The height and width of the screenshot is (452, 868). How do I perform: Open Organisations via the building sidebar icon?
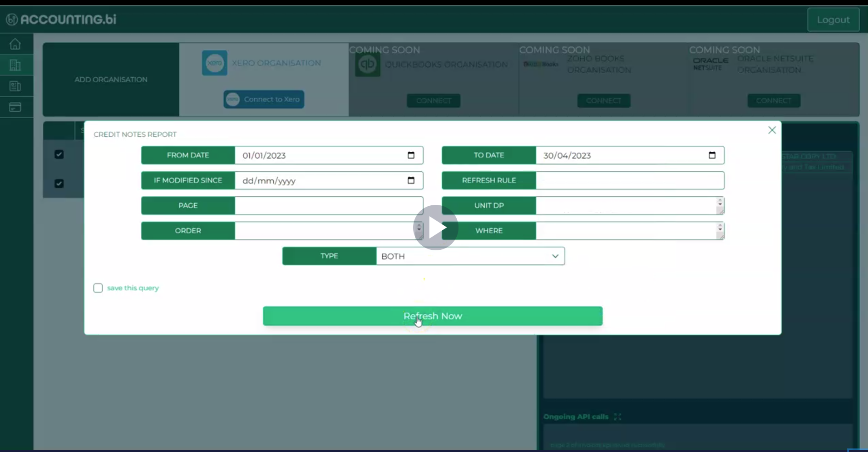pos(15,65)
